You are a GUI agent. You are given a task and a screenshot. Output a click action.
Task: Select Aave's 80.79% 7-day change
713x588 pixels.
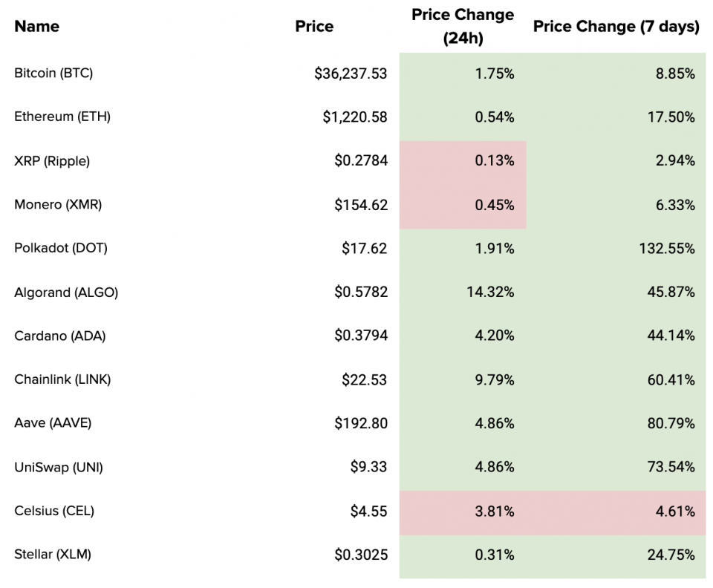[671, 424]
